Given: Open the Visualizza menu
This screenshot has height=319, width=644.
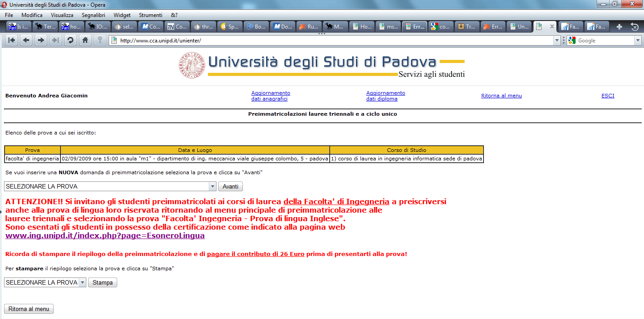Looking at the screenshot, I should pos(62,15).
